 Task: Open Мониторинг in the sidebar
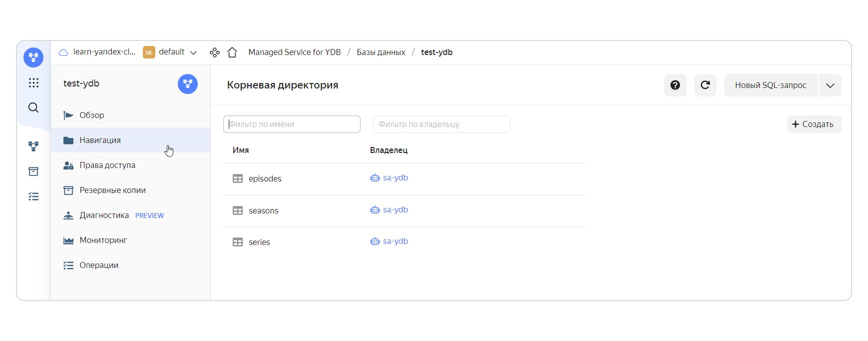pos(130,240)
